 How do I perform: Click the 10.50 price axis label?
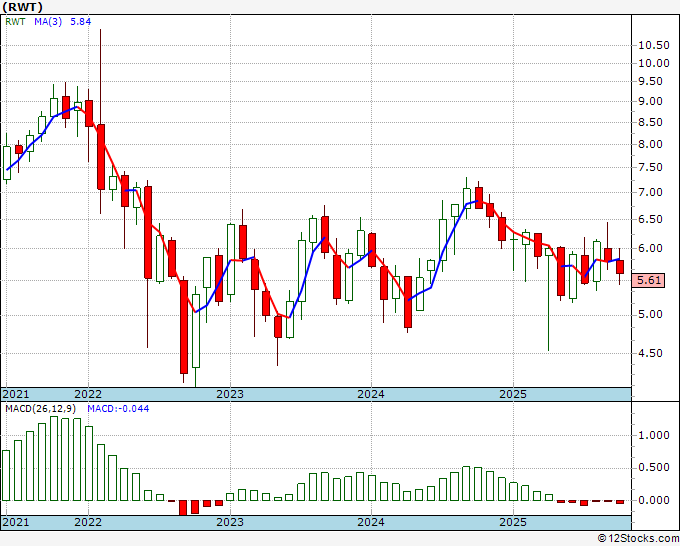click(x=654, y=46)
